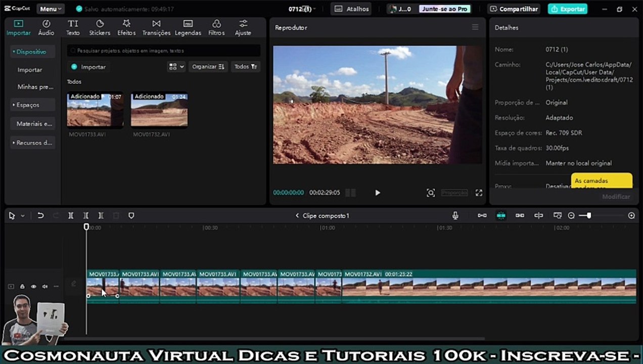Viewport: 643px width, 364px height.
Task: Delete left of the playhead
Action: [x=86, y=215]
